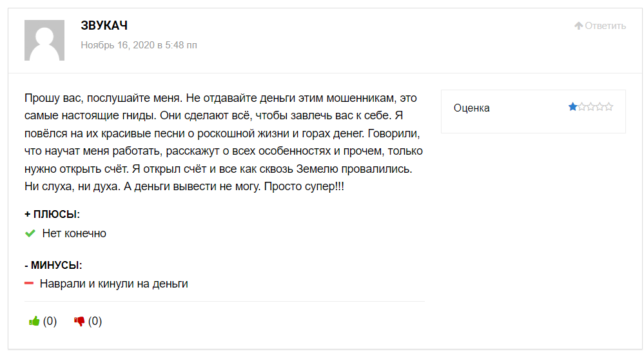Viewport: 644px width, 352px height.
Task: Click the third rating star
Action: [x=590, y=107]
